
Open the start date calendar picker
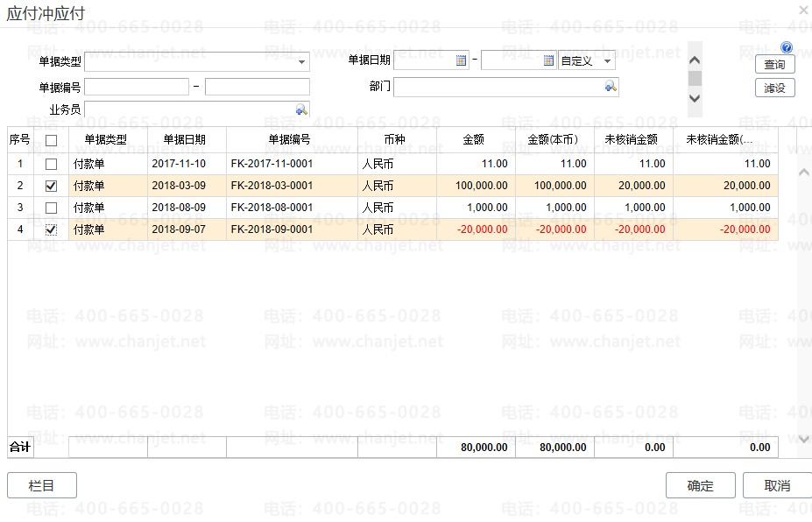point(462,61)
